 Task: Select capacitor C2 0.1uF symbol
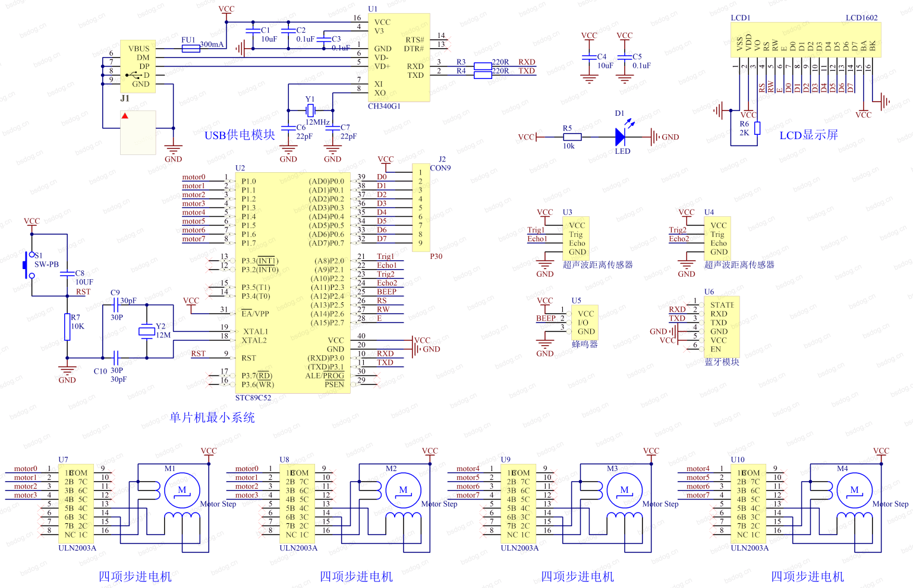tap(288, 30)
